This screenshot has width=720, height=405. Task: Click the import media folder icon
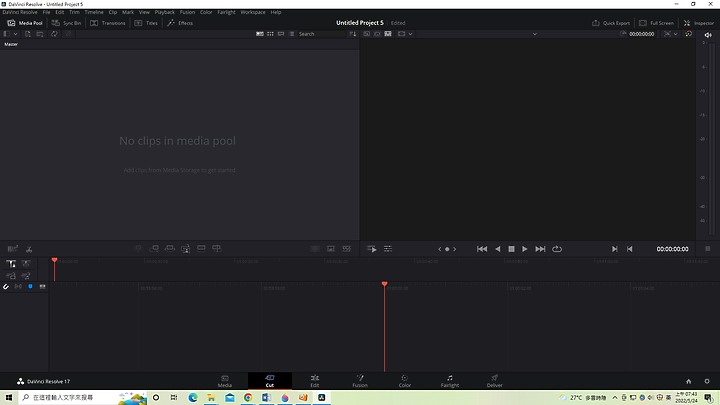(x=40, y=34)
